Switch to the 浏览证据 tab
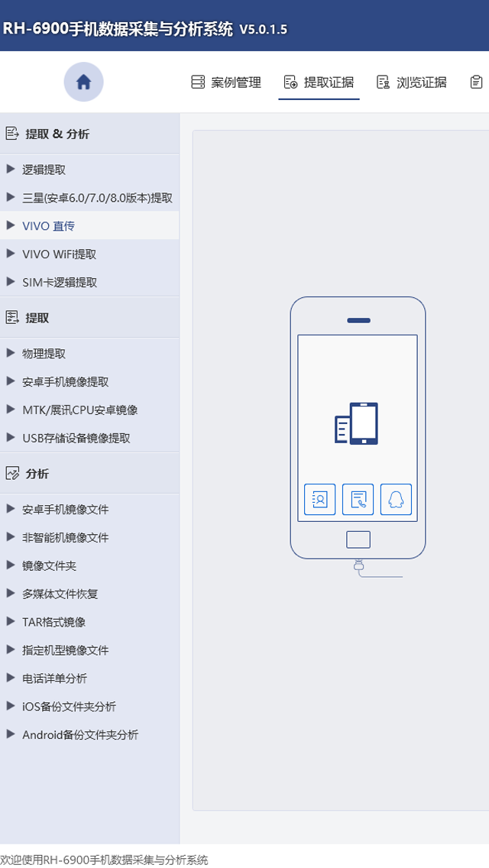This screenshot has height=868, width=489. coord(412,83)
